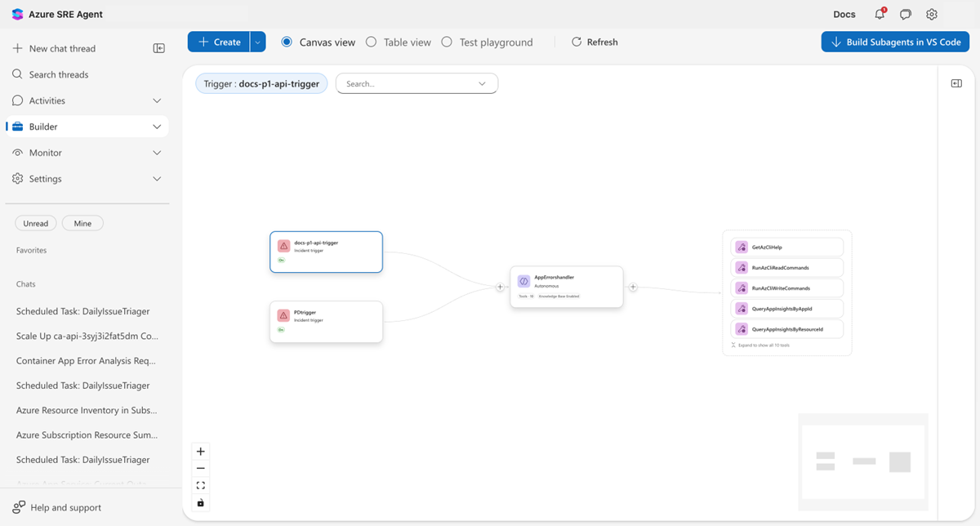The image size is (980, 526).
Task: Select the GetAzCliHelp tool icon
Action: pos(742,247)
